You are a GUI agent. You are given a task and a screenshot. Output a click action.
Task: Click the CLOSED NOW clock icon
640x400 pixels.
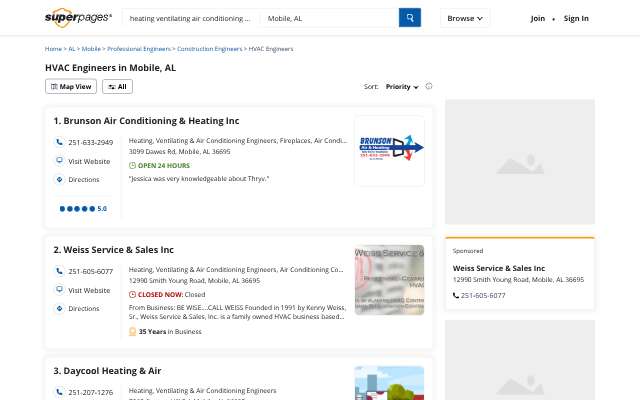click(132, 294)
